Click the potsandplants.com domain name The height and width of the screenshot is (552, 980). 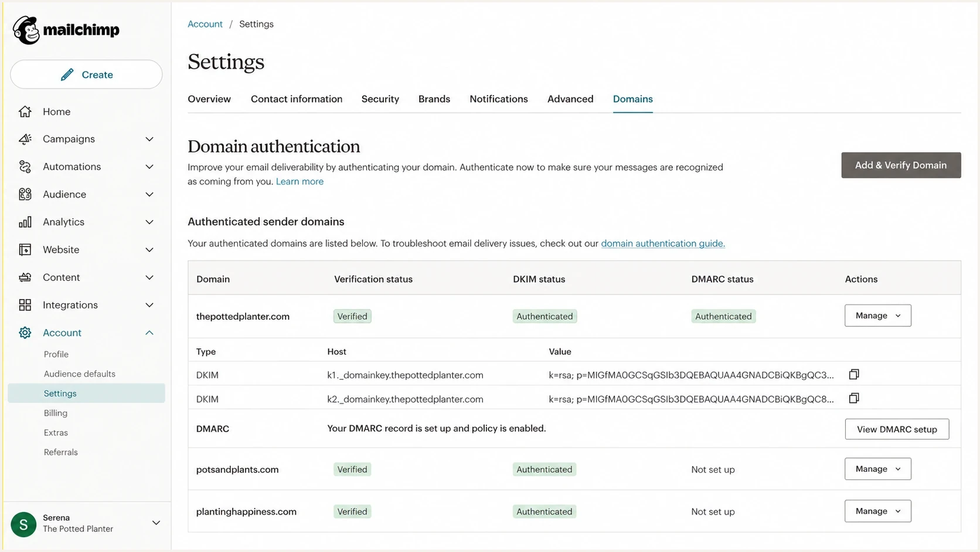point(237,469)
